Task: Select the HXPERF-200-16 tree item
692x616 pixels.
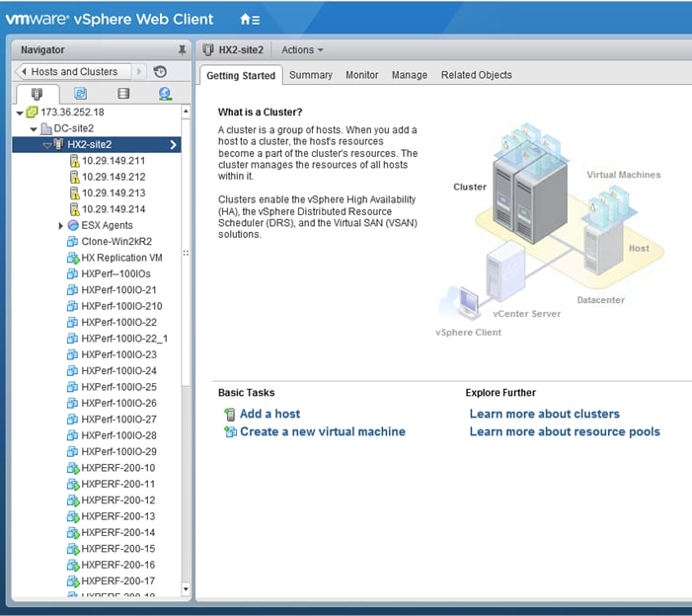Action: [x=117, y=565]
